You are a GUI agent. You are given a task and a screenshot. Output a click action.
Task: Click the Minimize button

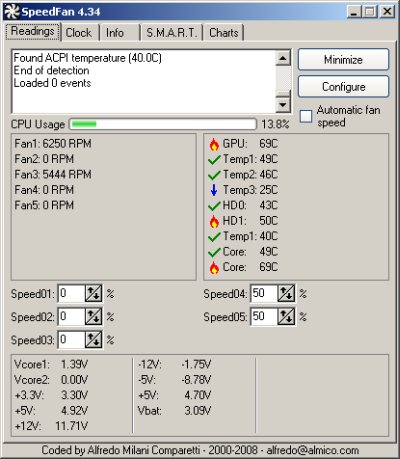click(x=343, y=60)
